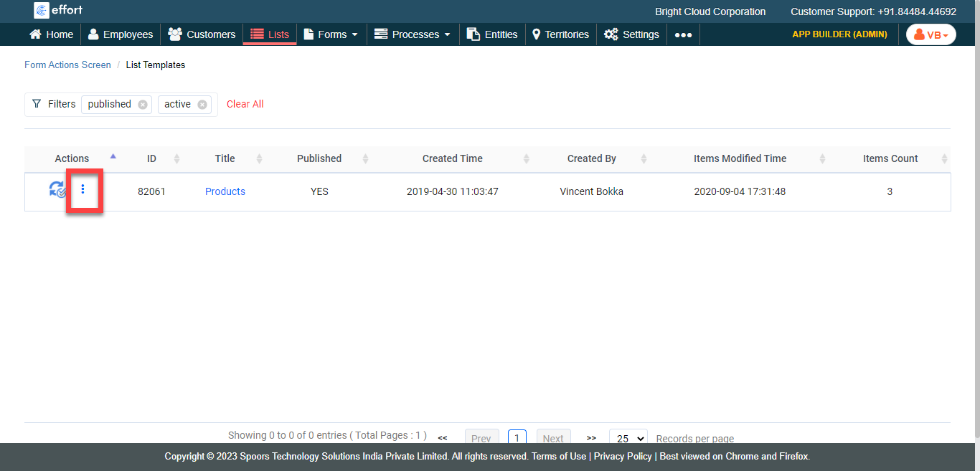Expand the Forms dropdown menu
980x471 pixels.
coord(331,34)
